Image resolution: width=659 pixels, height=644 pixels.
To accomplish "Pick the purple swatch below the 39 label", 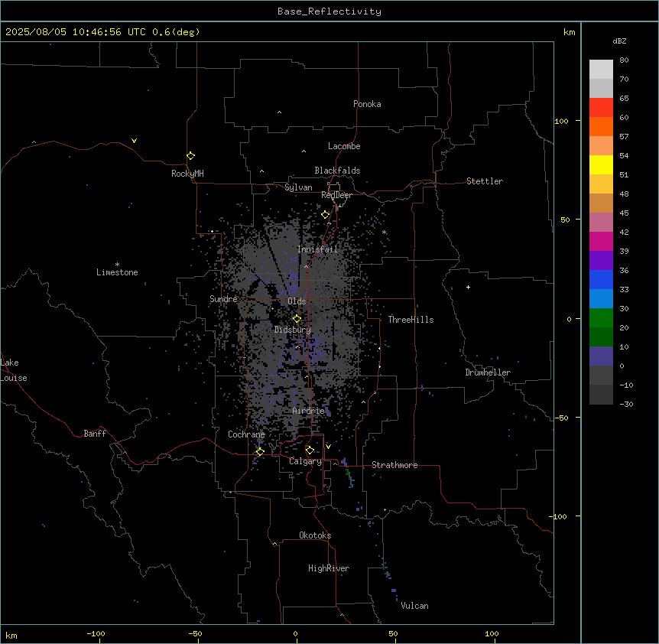I will pyautogui.click(x=601, y=260).
